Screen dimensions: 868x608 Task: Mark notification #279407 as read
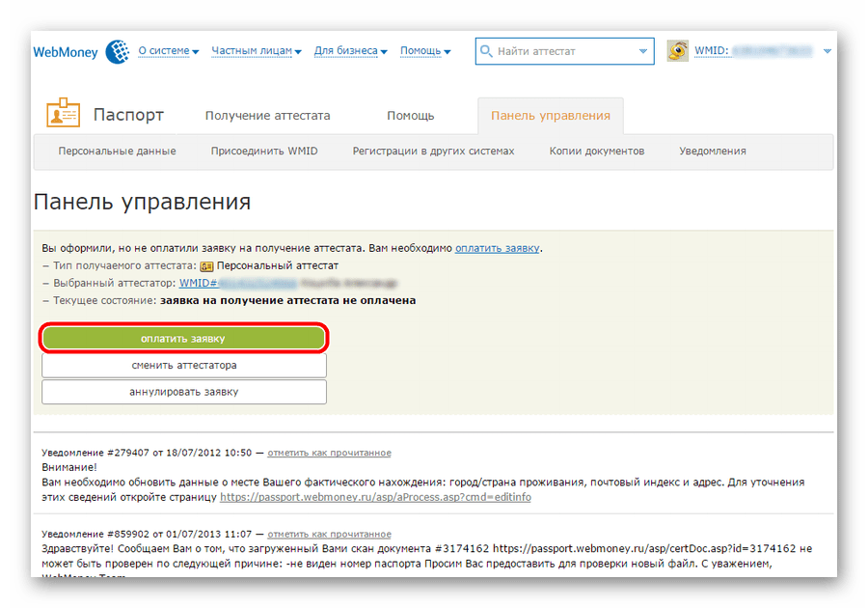[330, 453]
